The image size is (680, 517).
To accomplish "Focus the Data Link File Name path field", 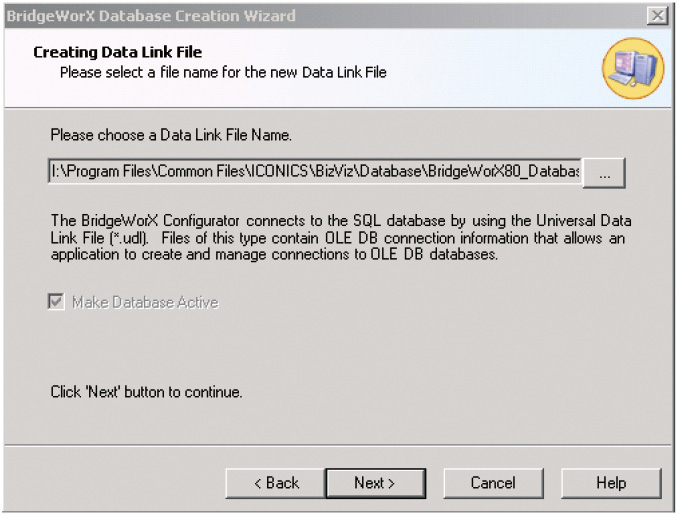I will 315,171.
